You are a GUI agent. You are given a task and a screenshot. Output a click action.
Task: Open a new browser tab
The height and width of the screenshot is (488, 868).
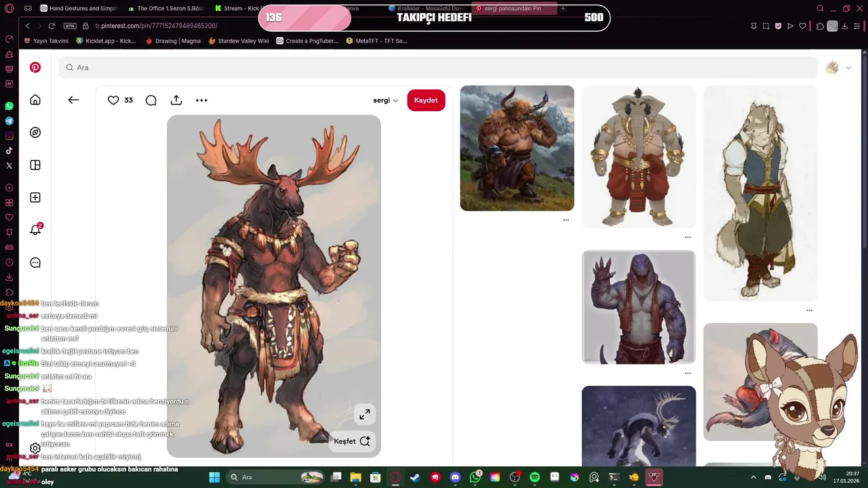(x=563, y=8)
